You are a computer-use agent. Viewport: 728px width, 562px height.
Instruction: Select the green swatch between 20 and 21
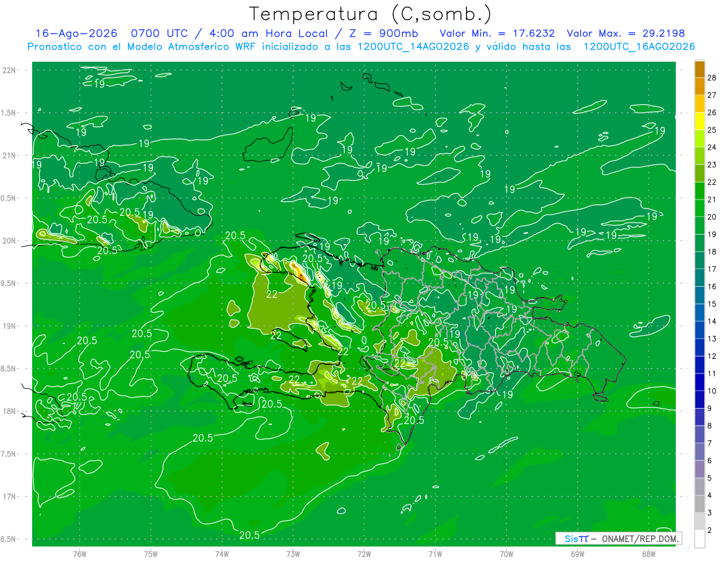[x=699, y=208]
